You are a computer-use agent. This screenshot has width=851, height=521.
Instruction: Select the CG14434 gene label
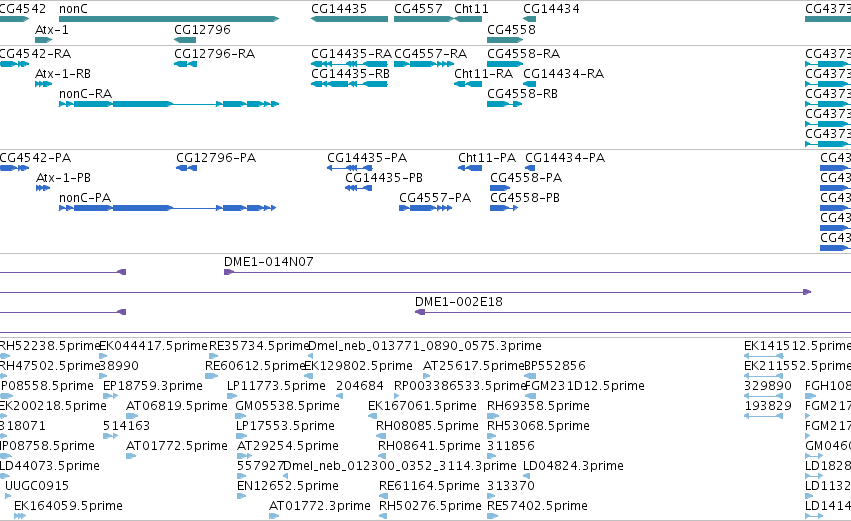(x=551, y=9)
